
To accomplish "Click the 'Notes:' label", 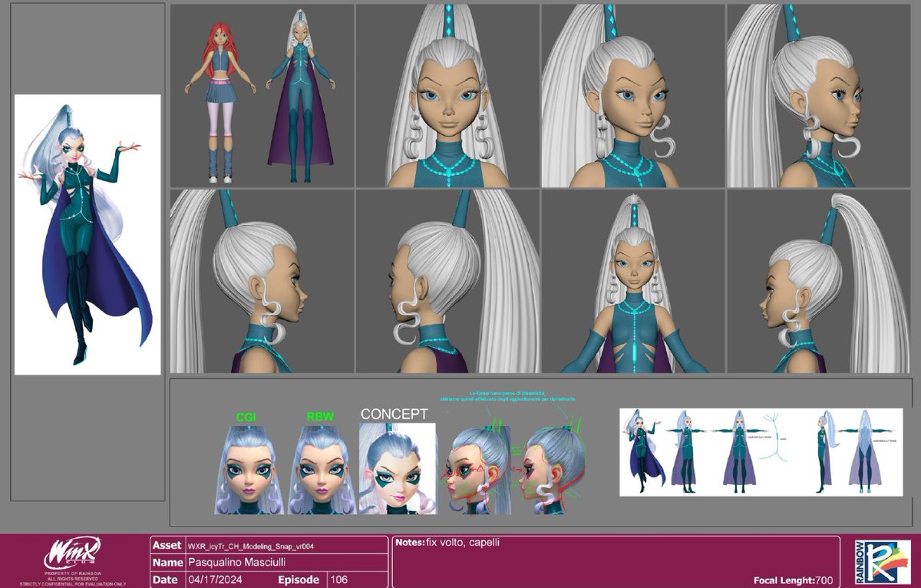I will pyautogui.click(x=411, y=543).
